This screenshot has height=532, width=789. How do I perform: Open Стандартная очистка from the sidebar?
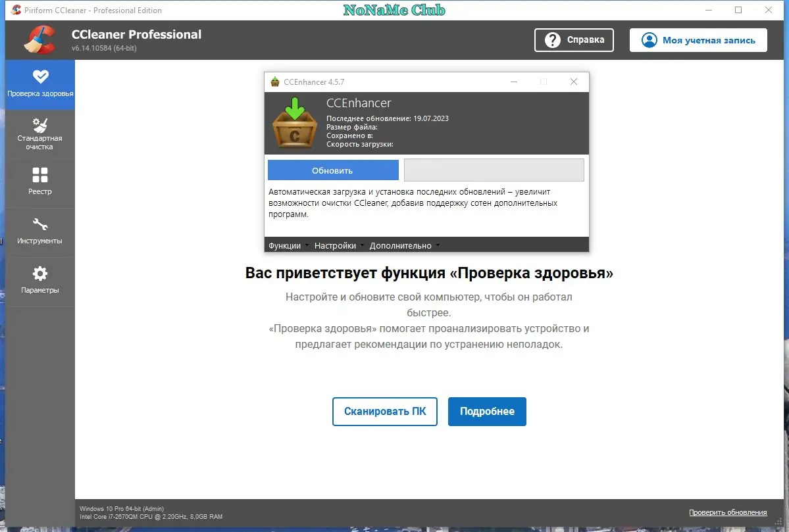[x=39, y=132]
